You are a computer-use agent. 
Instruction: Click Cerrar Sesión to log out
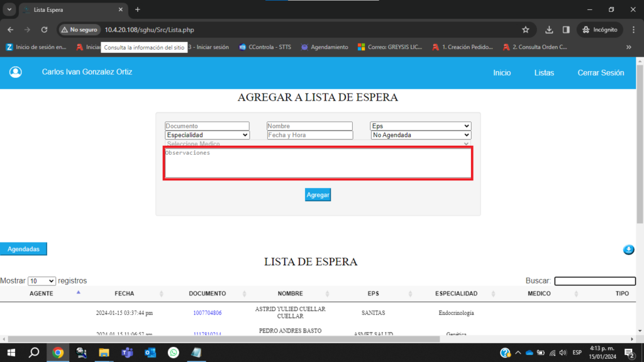pos(601,73)
